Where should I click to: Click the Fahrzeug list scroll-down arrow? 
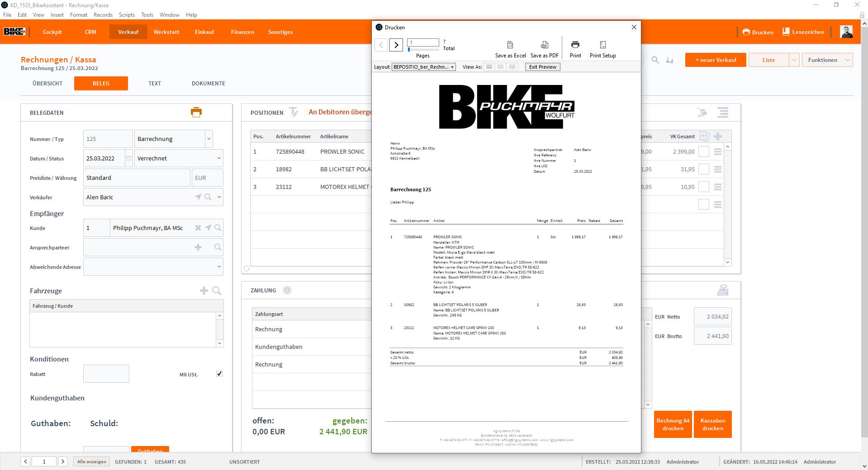tap(220, 343)
